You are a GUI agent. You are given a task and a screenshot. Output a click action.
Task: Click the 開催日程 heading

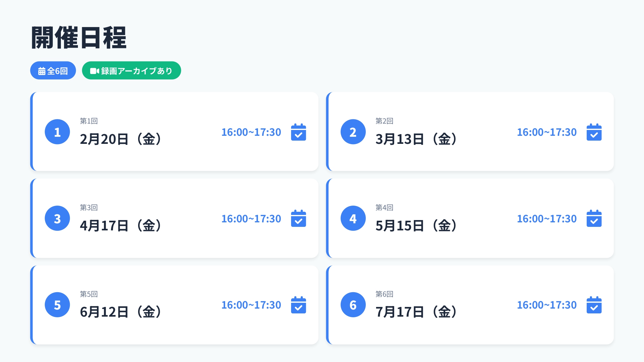pyautogui.click(x=79, y=38)
